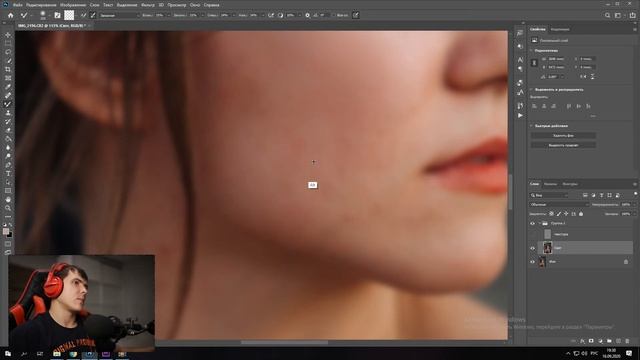640x360 pixels.
Task: Open the File menu
Action: [x=17, y=5]
